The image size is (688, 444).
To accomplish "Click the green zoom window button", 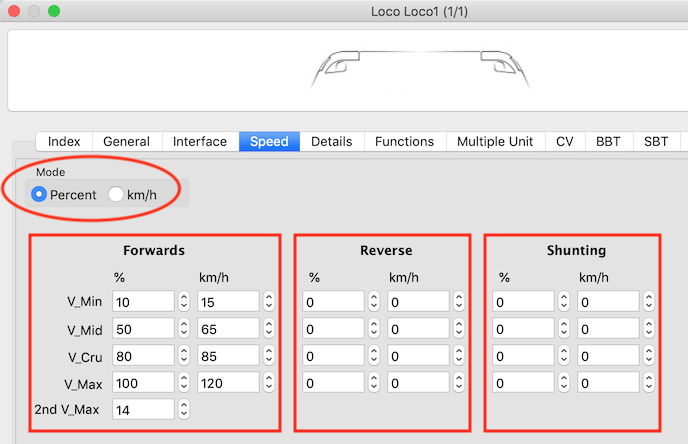I will (x=54, y=12).
